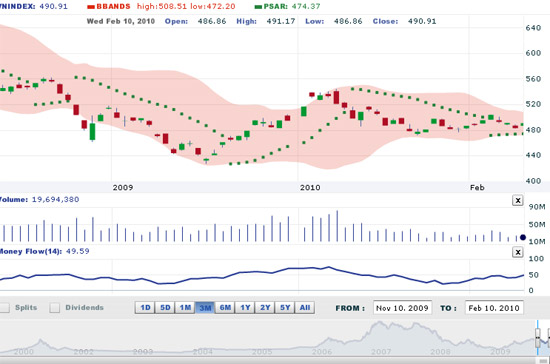Click the BBANDS high:508.51 low:472.20 reading
The image size is (550, 364).
(x=186, y=6)
